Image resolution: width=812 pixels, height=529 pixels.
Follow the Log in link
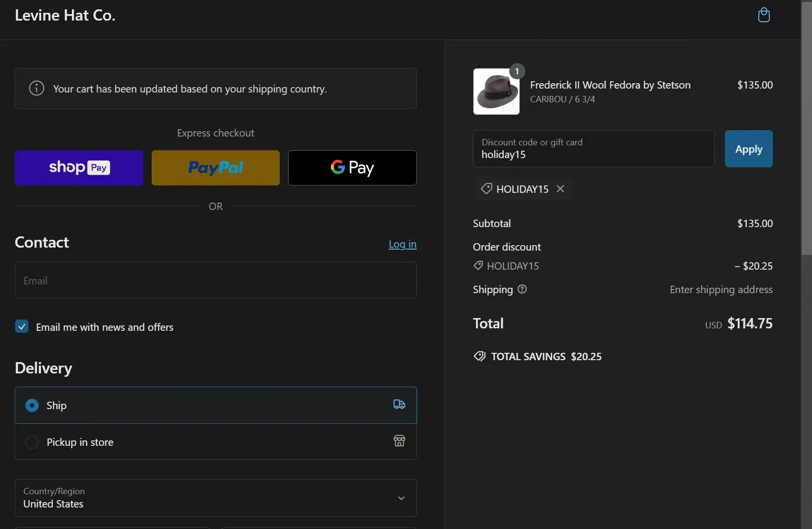[402, 244]
